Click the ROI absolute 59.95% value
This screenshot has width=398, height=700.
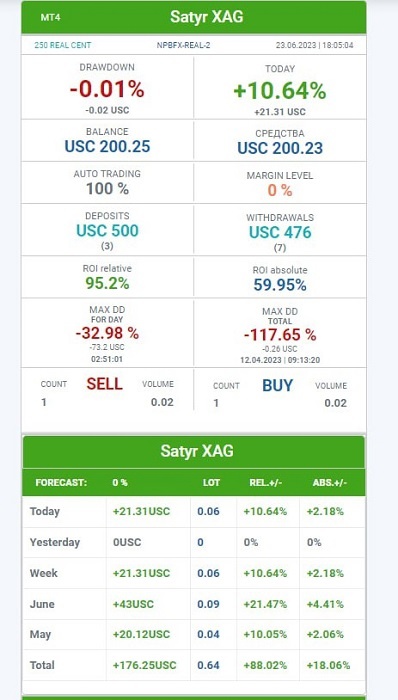(x=280, y=285)
